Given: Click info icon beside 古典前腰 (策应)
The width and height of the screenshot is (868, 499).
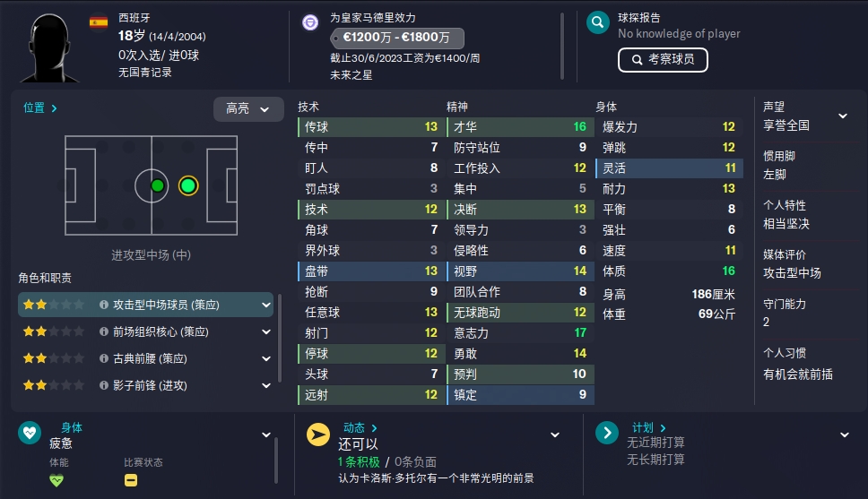Looking at the screenshot, I should pos(103,358).
